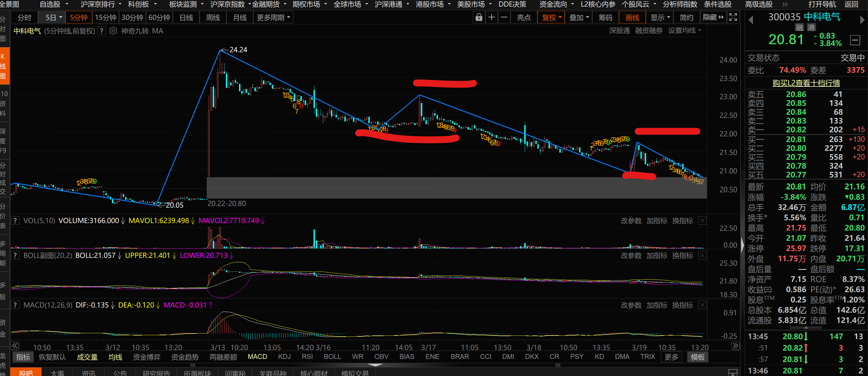Open 设置均线 moving average dropdown
Viewport: 868px width, 376px height.
684,31
